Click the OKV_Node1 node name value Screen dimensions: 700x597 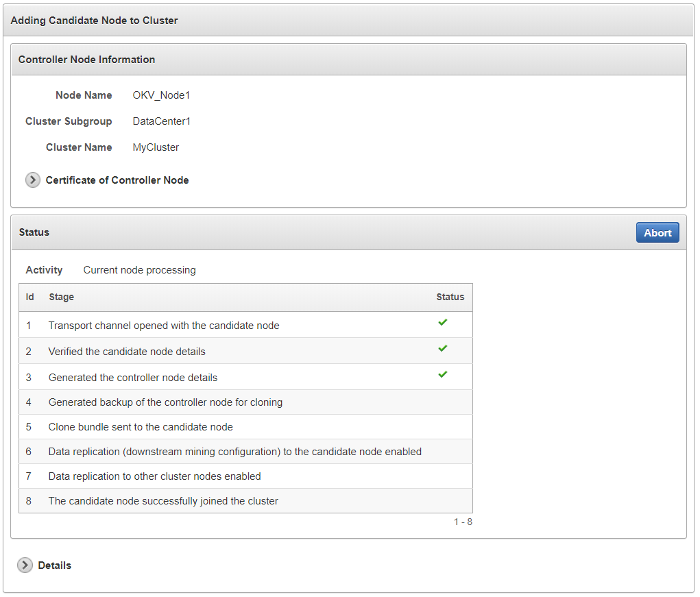point(161,95)
